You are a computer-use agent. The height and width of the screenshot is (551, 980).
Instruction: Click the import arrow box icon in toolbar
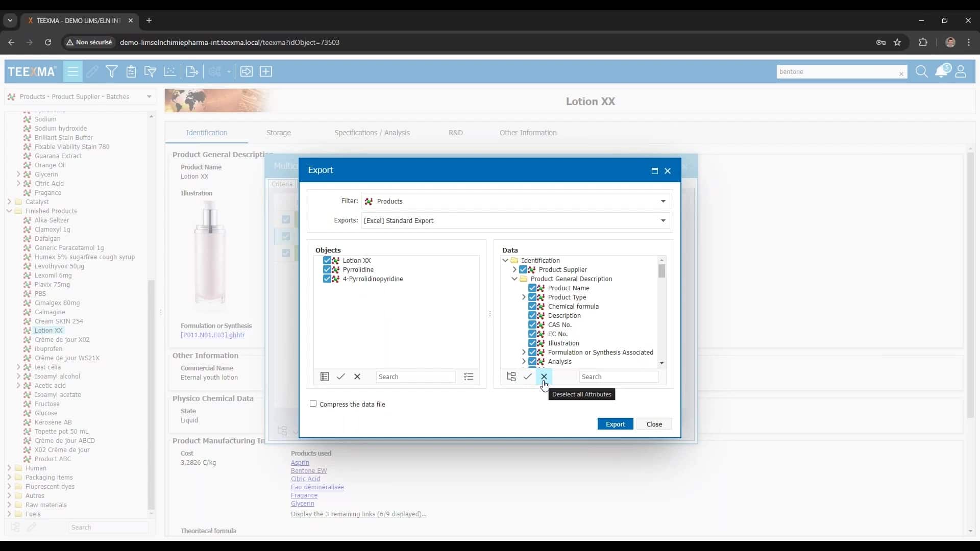click(247, 71)
